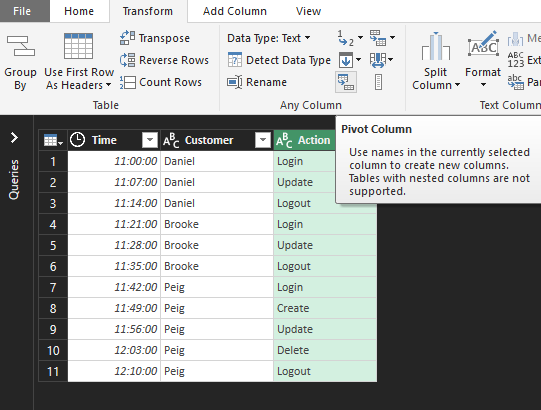Select the Action column header
Screen dimensions: 541x410
click(x=304, y=140)
